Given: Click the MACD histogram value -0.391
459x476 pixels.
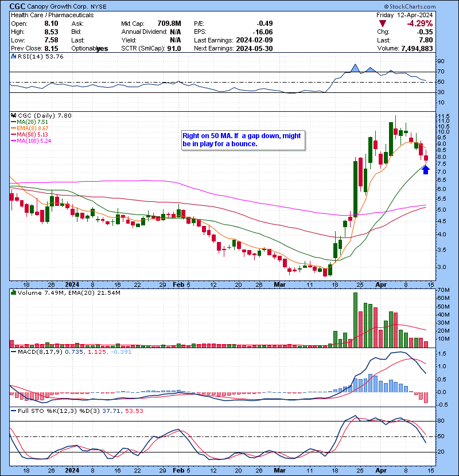Looking at the screenshot, I should (121, 352).
